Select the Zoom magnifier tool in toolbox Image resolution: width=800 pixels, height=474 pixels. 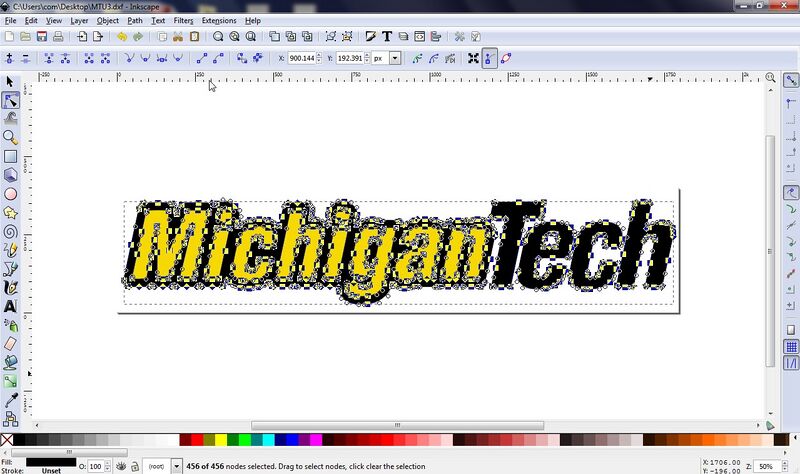point(10,137)
